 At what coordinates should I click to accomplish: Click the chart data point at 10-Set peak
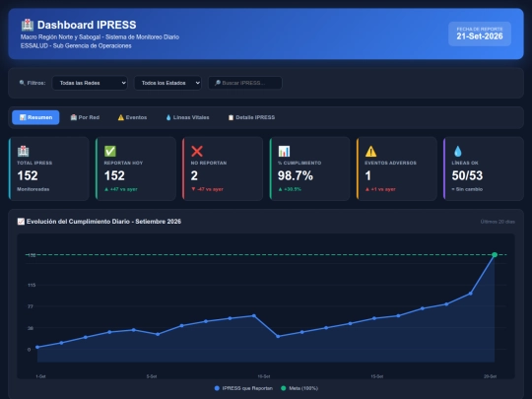click(254, 316)
